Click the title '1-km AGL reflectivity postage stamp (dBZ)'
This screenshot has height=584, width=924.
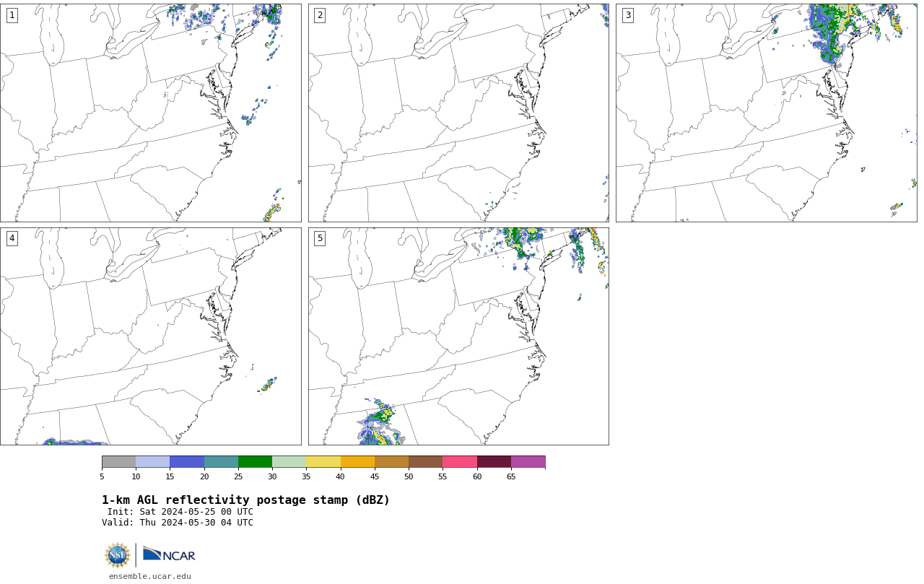click(x=245, y=500)
